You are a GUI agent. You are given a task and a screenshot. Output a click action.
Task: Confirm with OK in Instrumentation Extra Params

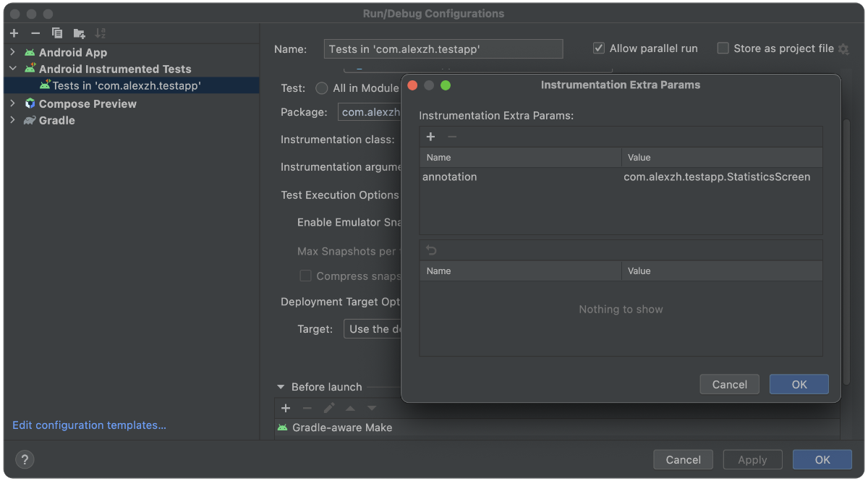tap(799, 384)
